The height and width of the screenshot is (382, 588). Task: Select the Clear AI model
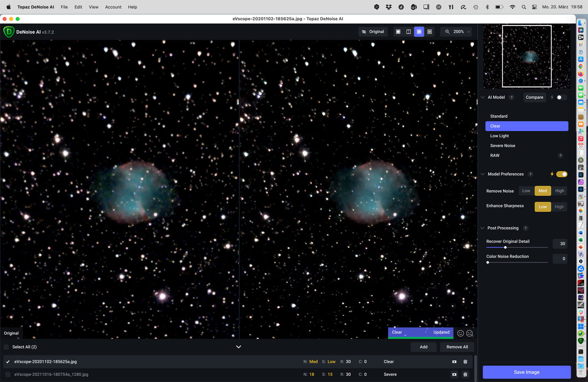527,126
